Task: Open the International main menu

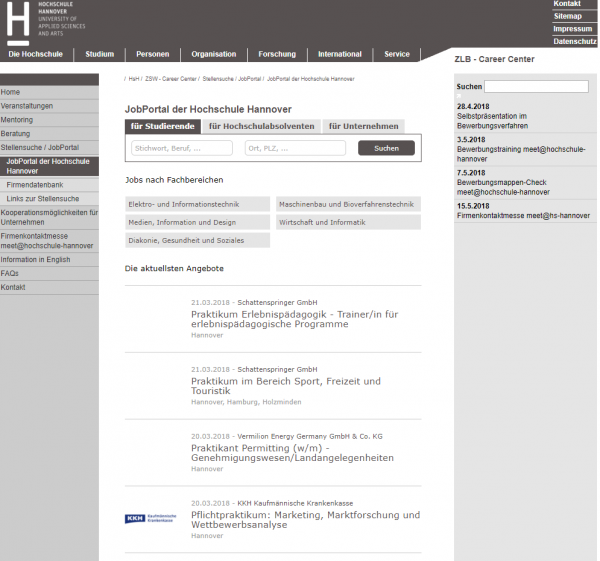Action: point(340,54)
